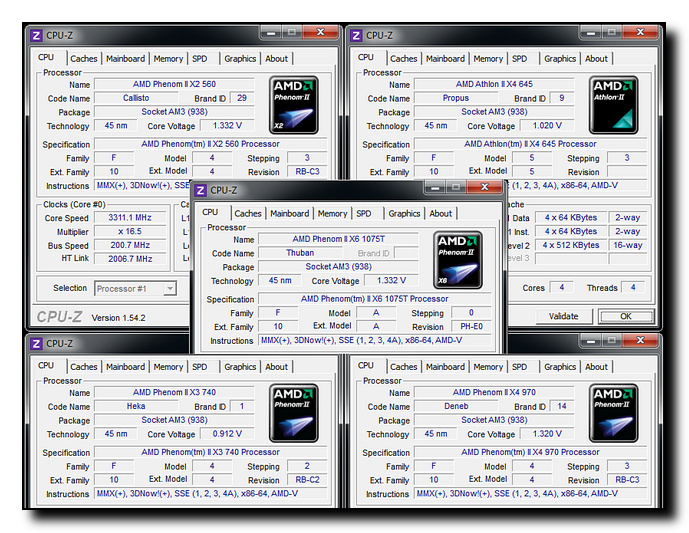Open SPD tab in Phenom II X6 1075T window
The height and width of the screenshot is (533, 689).
click(x=364, y=214)
